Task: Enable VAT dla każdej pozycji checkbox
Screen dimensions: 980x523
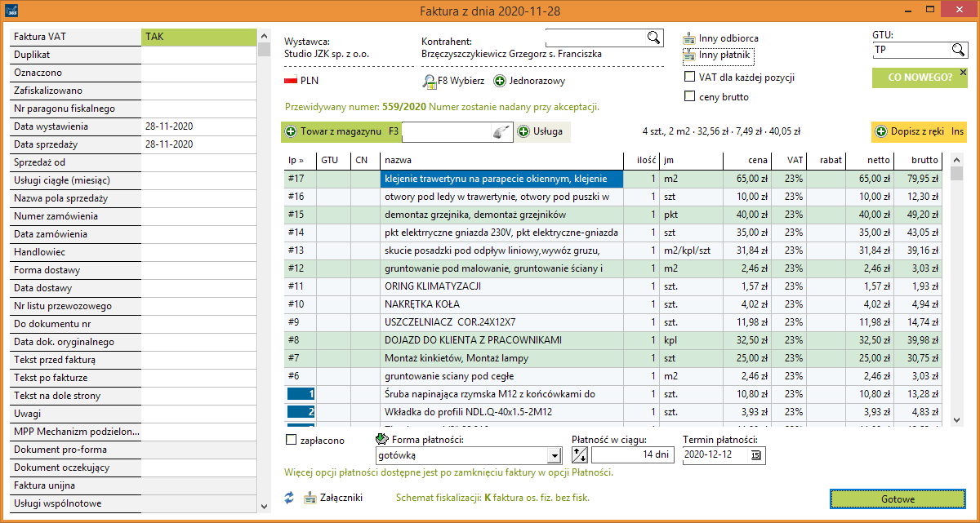Action: (689, 78)
